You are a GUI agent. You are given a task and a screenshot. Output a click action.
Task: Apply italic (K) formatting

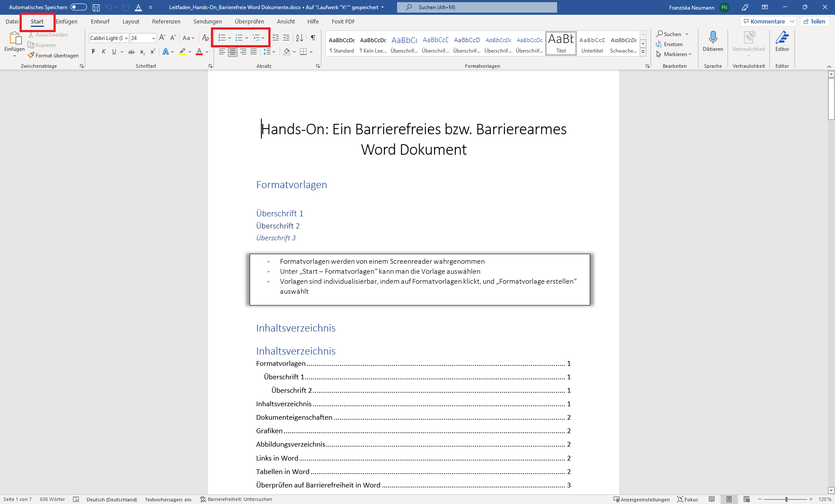tap(104, 51)
